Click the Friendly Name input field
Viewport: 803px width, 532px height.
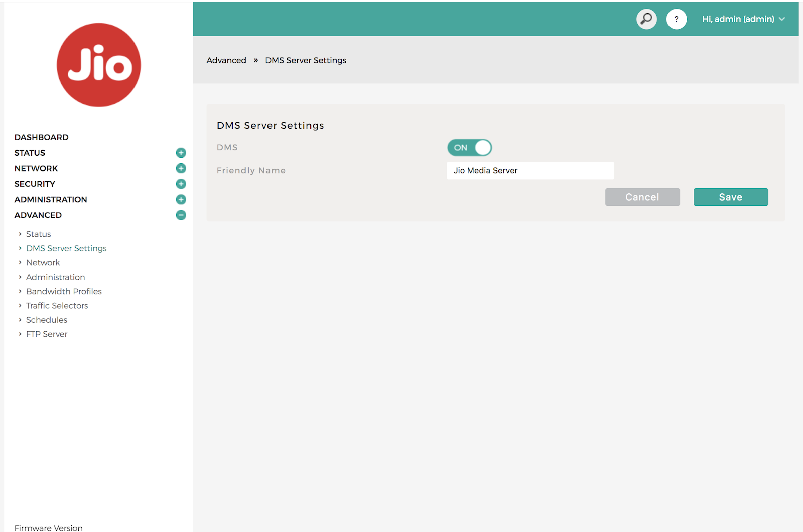pyautogui.click(x=530, y=170)
